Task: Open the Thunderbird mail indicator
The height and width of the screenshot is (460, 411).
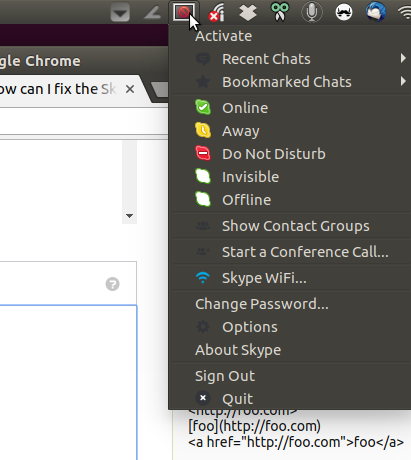Action: 376,12
